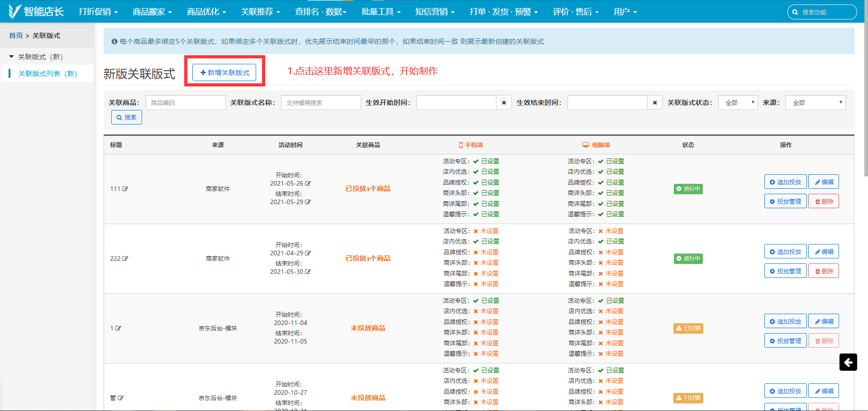Open the 打折促销 menu
The width and height of the screenshot is (868, 411).
tap(98, 12)
